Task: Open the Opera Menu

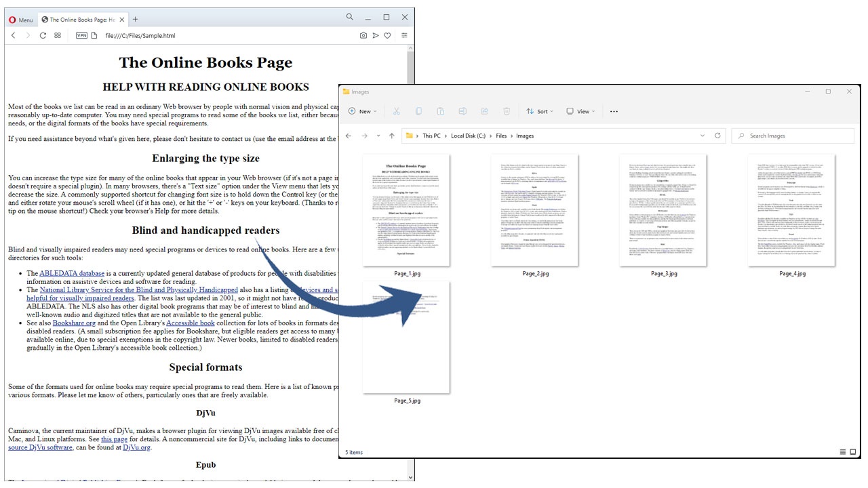Action: coord(20,20)
